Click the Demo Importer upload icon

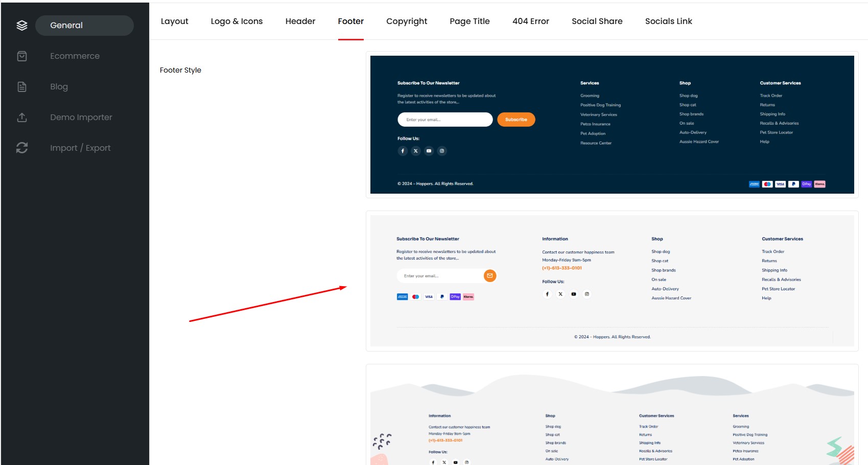click(x=22, y=118)
